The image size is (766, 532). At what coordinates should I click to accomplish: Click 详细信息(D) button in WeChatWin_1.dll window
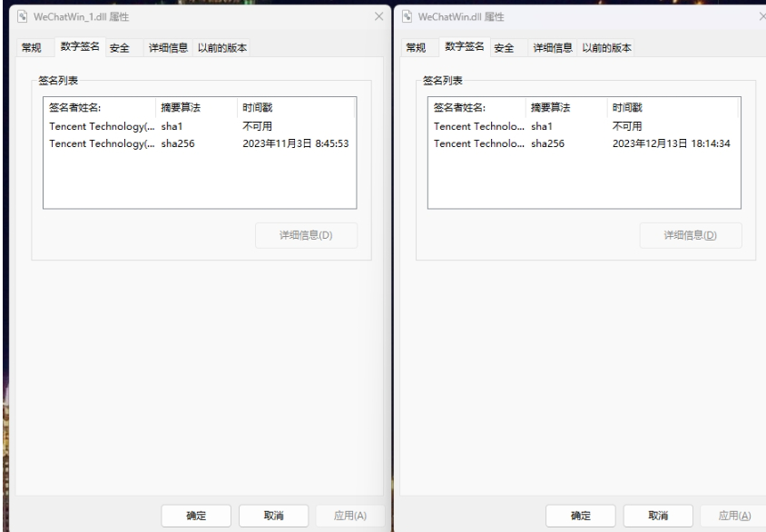(x=306, y=235)
